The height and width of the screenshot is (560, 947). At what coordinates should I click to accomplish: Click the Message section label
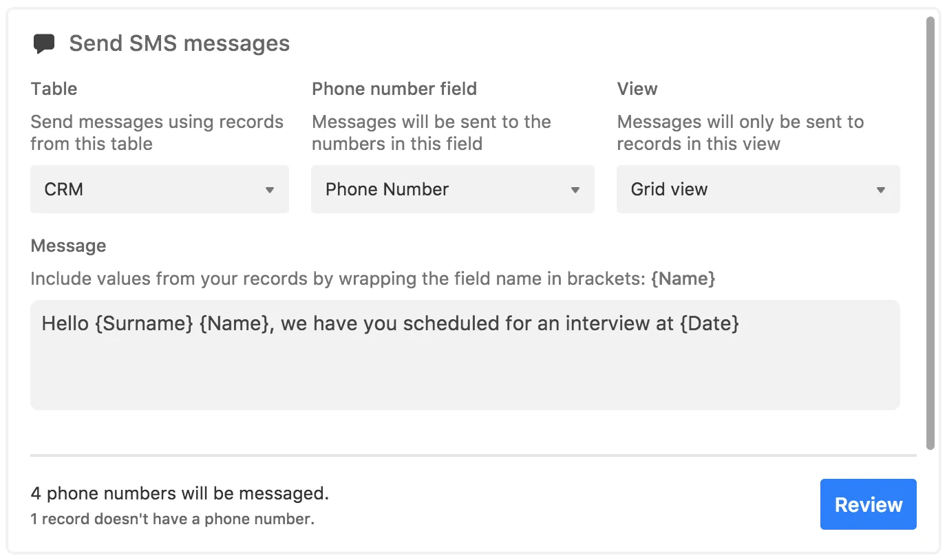pyautogui.click(x=68, y=246)
